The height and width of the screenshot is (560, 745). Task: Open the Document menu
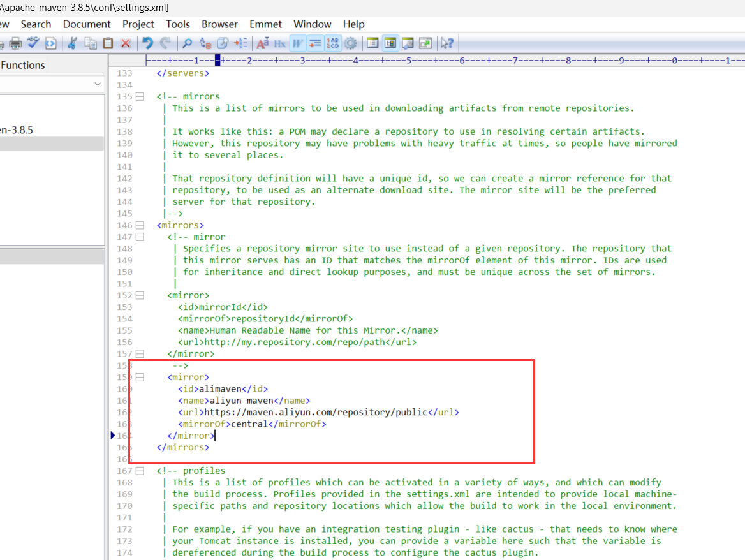(87, 24)
